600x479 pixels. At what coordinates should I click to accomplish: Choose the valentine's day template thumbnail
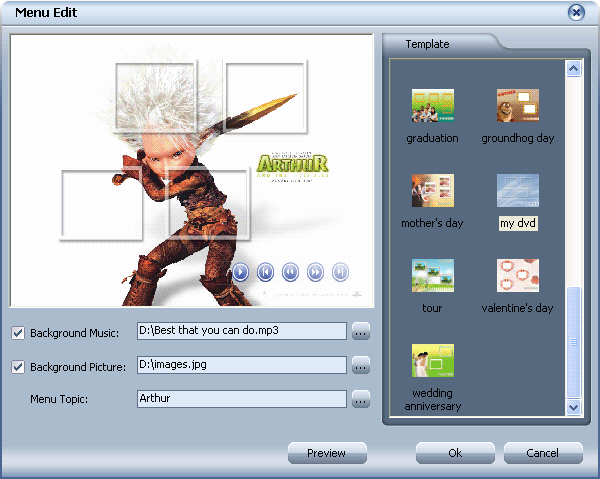pyautogui.click(x=518, y=275)
